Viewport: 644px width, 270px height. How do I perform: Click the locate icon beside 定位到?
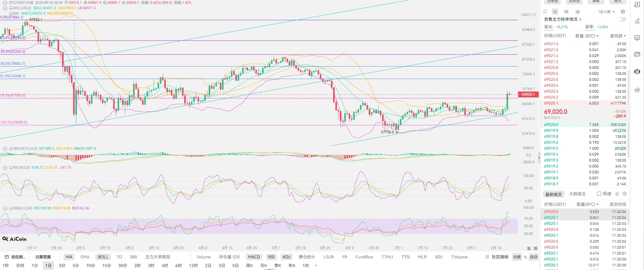point(7,257)
